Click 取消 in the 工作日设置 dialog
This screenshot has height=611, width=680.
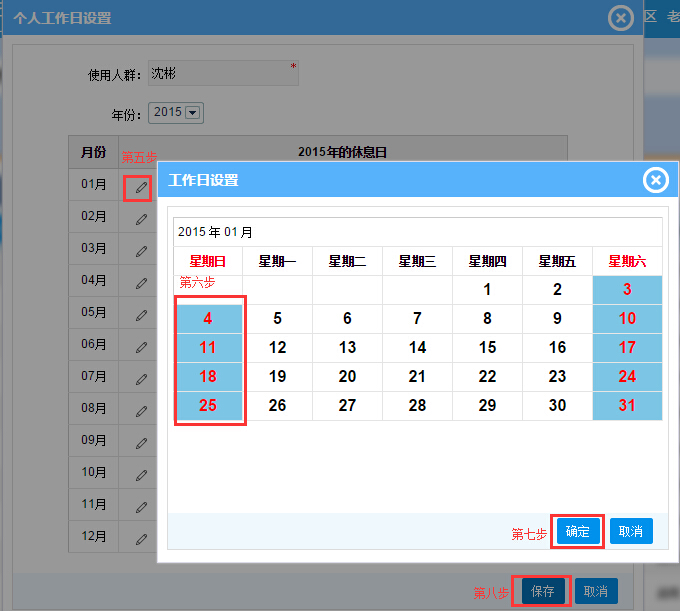click(631, 531)
